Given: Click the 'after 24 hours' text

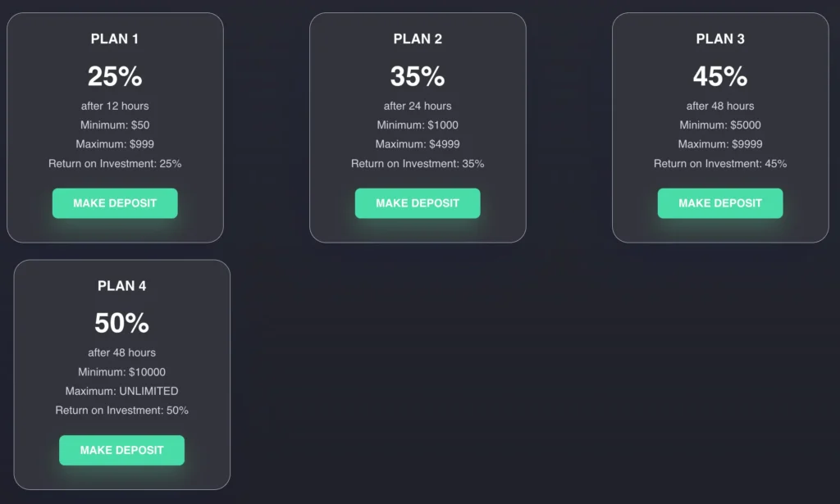Looking at the screenshot, I should click(x=418, y=106).
